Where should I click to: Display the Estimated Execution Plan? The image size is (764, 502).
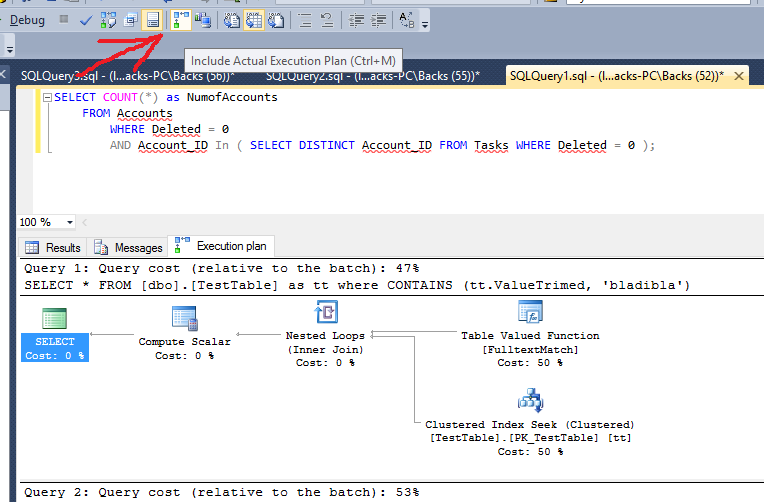pos(108,20)
